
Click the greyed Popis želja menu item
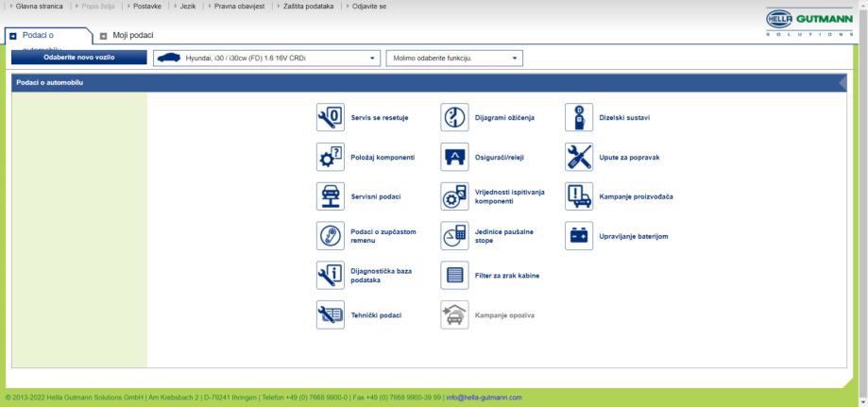click(x=98, y=6)
